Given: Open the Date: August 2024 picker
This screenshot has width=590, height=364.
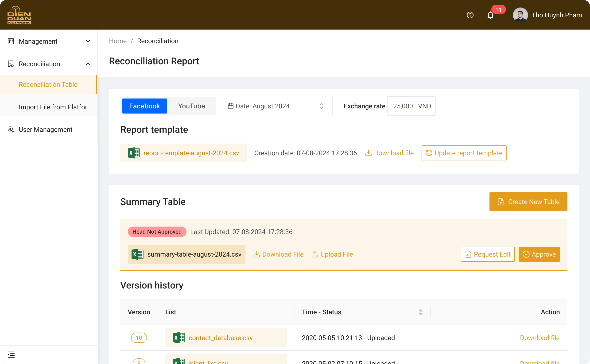Looking at the screenshot, I should [276, 106].
